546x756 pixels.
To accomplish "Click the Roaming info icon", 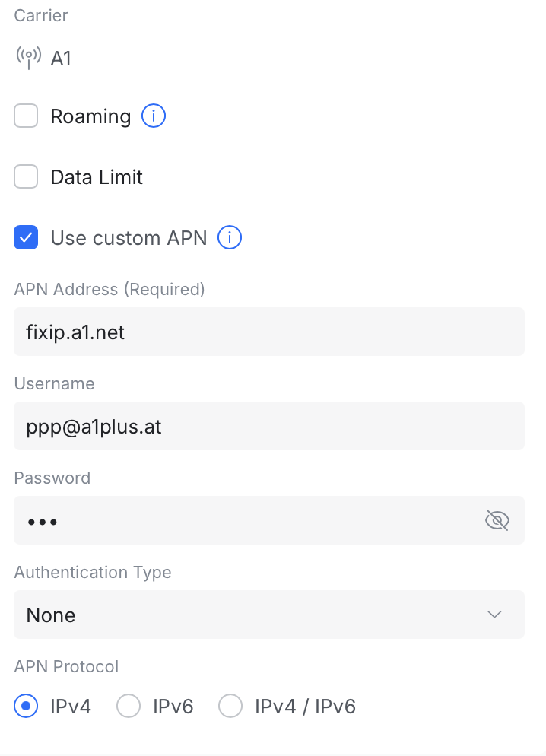I will (x=154, y=116).
